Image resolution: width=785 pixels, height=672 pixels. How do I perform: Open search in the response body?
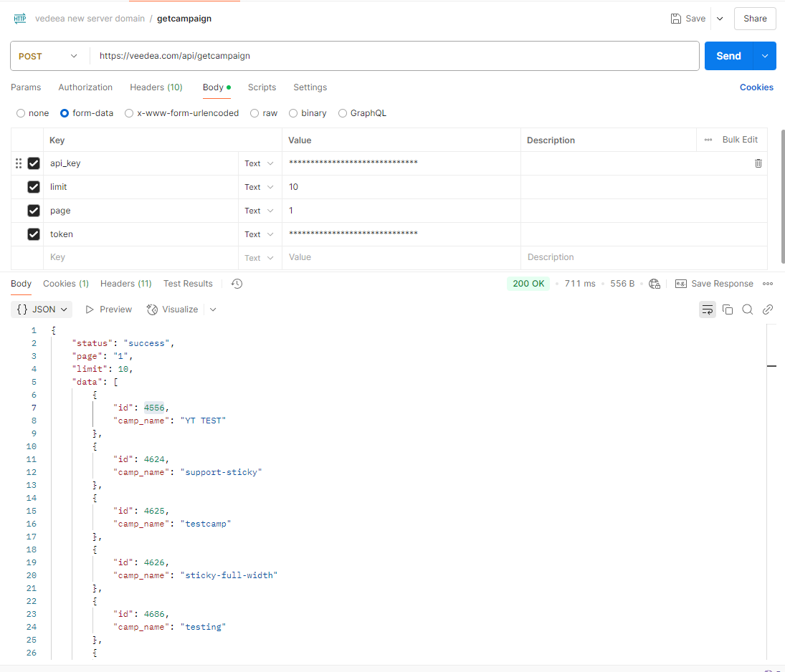point(748,309)
